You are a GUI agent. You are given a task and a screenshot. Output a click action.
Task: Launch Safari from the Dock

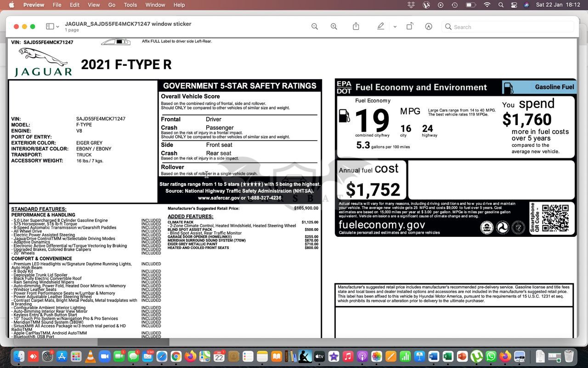tap(162, 356)
